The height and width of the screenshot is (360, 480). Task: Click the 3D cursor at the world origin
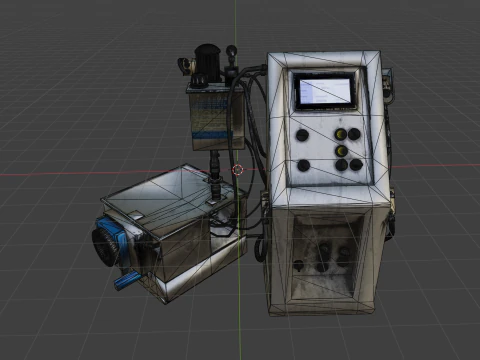[x=237, y=170]
